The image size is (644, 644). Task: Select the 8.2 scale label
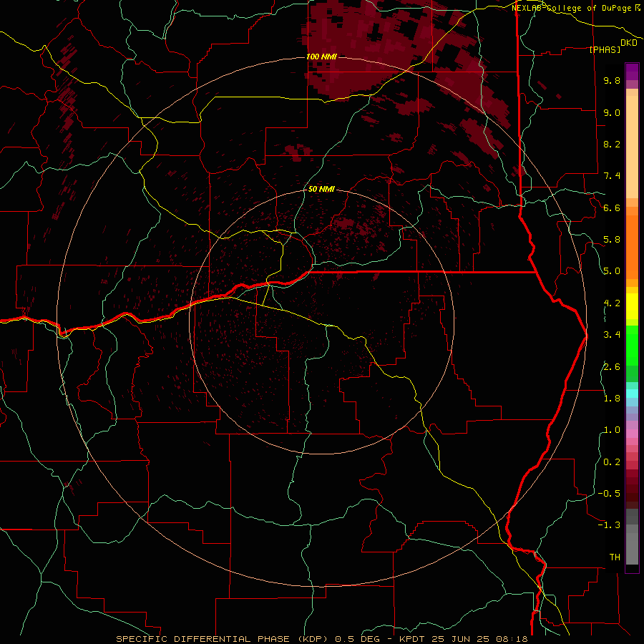[612, 144]
